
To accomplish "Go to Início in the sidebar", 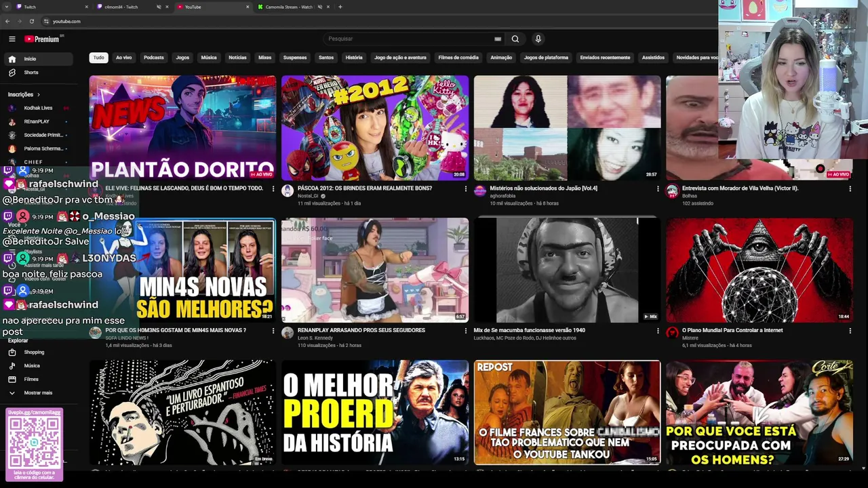I will pyautogui.click(x=38, y=59).
